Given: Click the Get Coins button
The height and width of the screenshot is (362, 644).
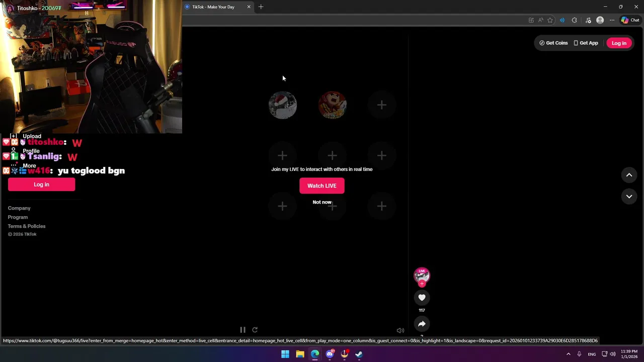Looking at the screenshot, I should [553, 43].
